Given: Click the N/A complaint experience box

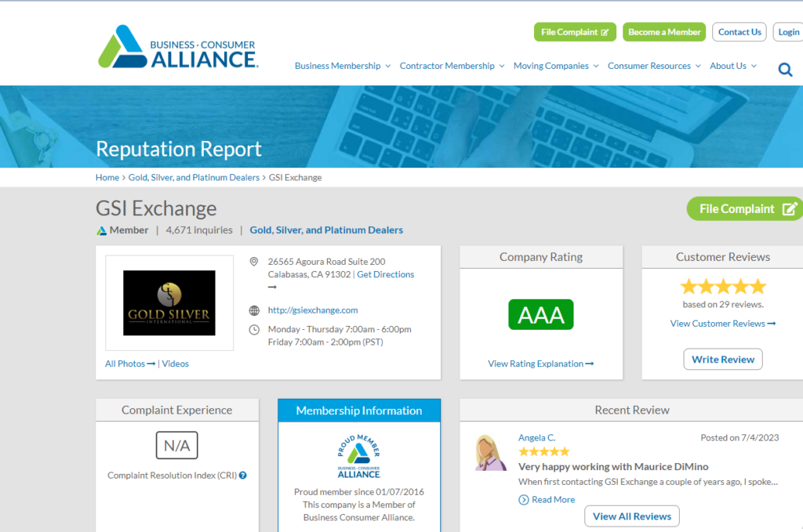Looking at the screenshot, I should [176, 445].
